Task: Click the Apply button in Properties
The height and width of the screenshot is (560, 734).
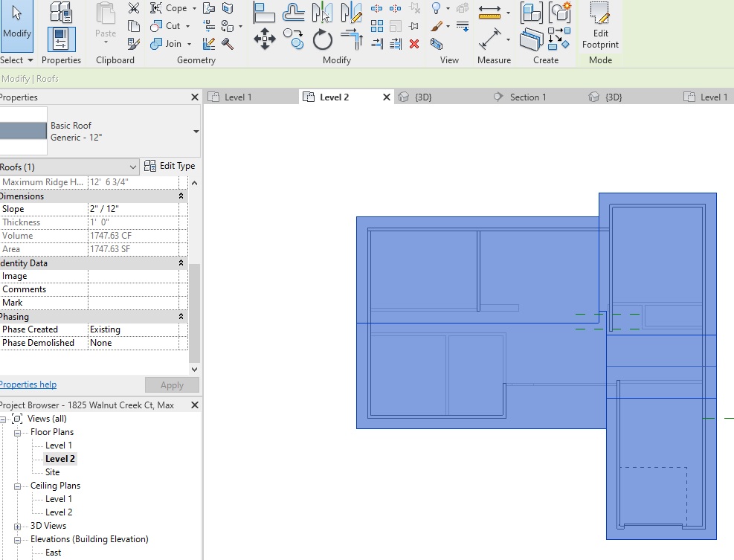Action: click(x=172, y=384)
